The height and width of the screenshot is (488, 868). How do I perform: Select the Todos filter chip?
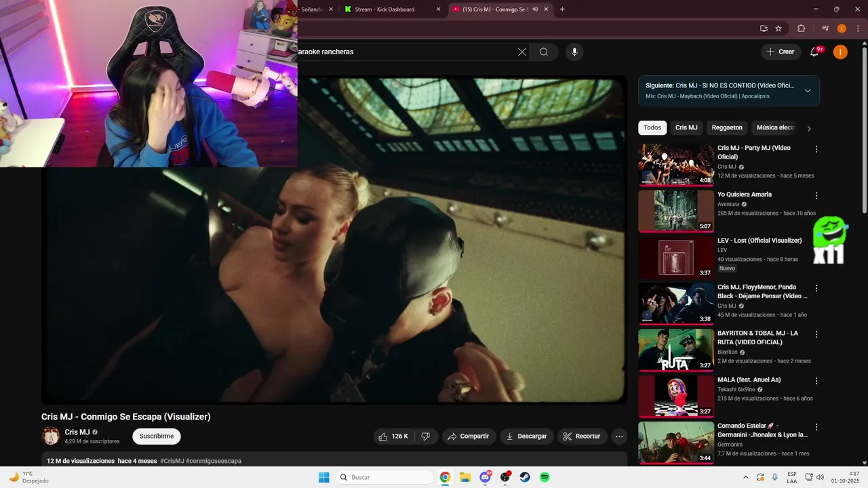click(x=652, y=127)
